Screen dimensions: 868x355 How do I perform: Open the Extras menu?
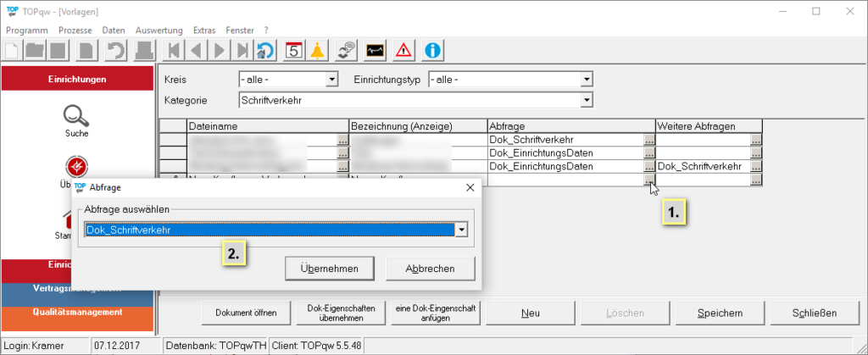203,30
